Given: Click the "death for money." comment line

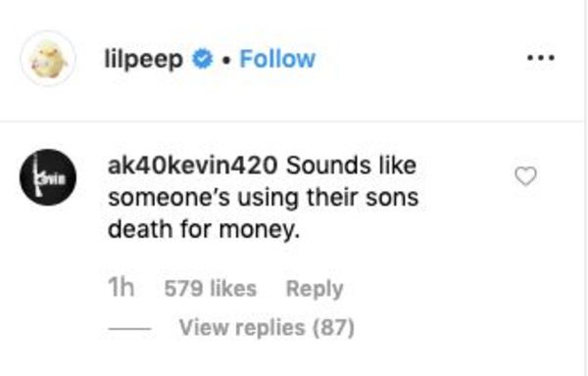Looking at the screenshot, I should pos(204,229).
